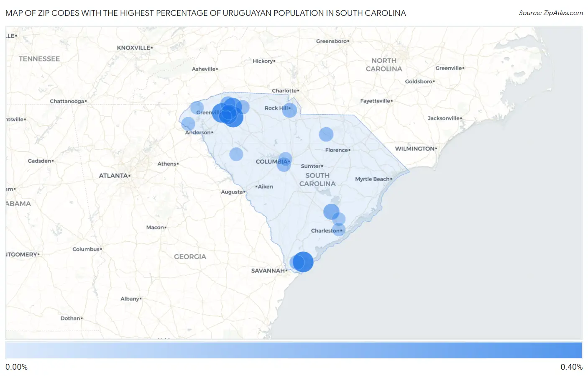This screenshot has height=376, width=588.
Task: Select the Georgia state label
Action: 190,257
